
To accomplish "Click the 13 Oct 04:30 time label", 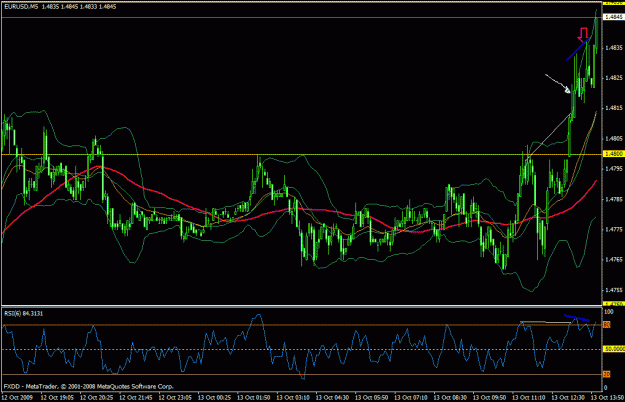I will click(x=332, y=398).
